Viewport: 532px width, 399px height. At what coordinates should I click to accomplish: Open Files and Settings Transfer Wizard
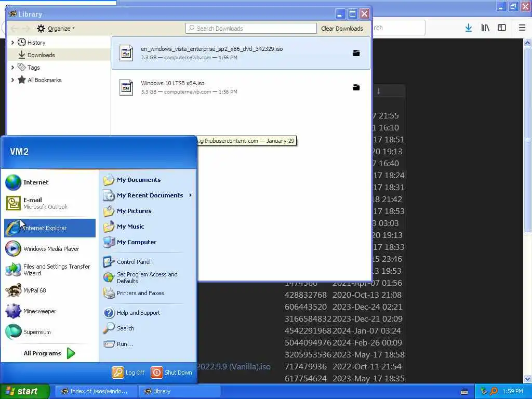49,270
